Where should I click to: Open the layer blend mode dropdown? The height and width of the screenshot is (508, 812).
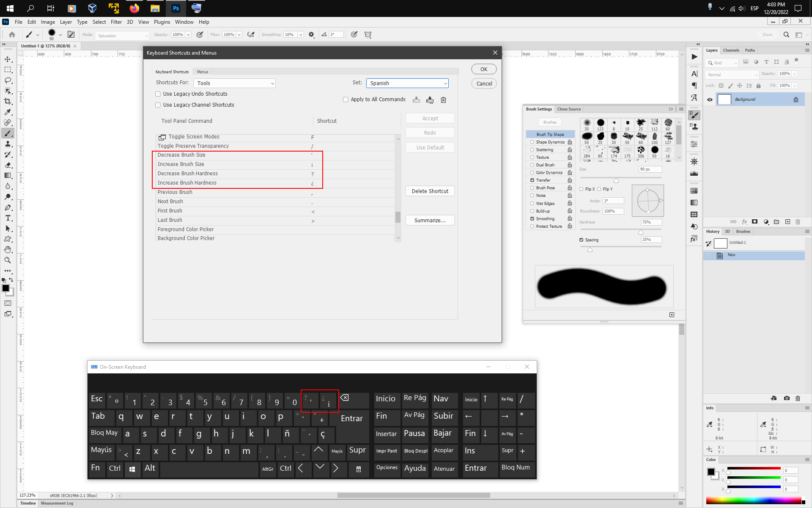click(x=731, y=75)
